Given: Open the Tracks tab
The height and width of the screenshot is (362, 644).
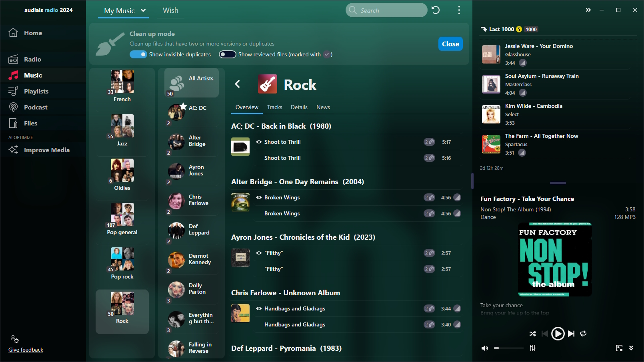Looking at the screenshot, I should pyautogui.click(x=274, y=107).
